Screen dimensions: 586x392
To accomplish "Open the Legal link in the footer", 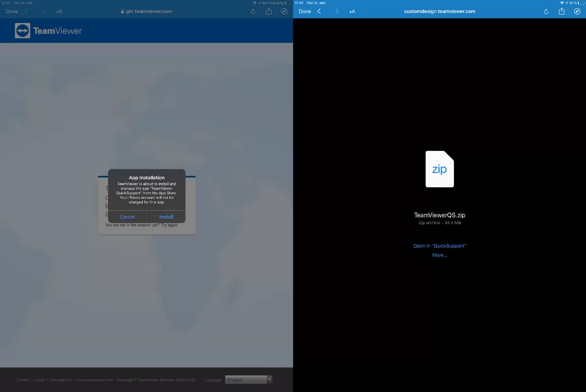I will (38, 379).
